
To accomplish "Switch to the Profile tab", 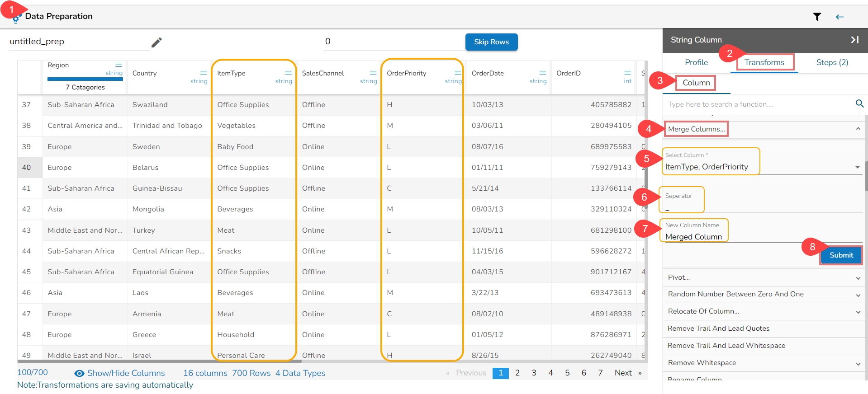I will [696, 62].
